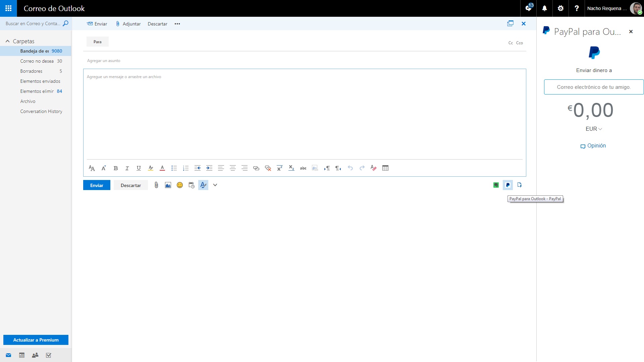This screenshot has width=644, height=362.
Task: Open the green Evernote add-in icon
Action: coord(496,185)
